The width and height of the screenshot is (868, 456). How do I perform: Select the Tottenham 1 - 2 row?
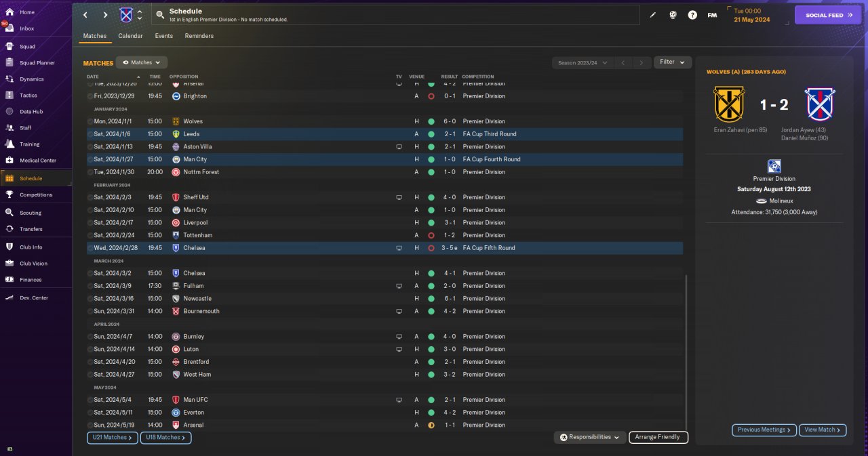click(x=384, y=235)
